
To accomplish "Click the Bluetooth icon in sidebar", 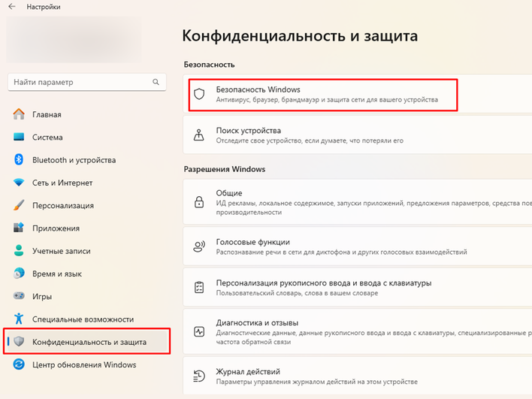I will tap(19, 159).
